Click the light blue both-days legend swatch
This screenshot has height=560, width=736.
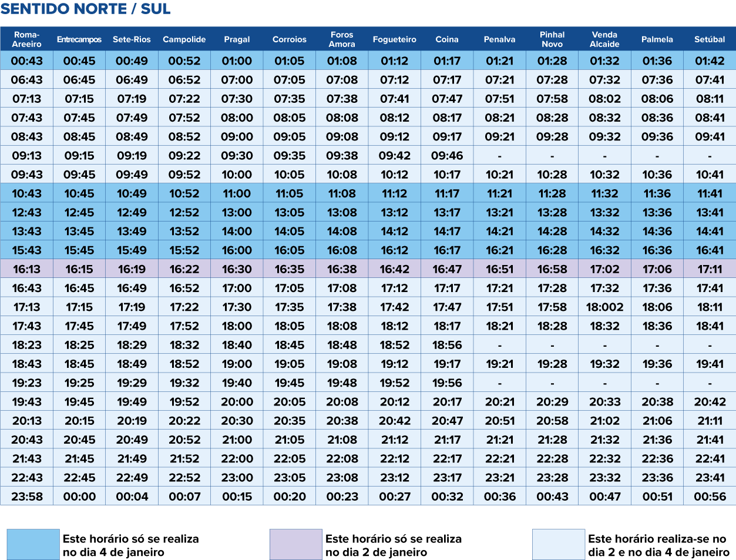click(x=559, y=544)
